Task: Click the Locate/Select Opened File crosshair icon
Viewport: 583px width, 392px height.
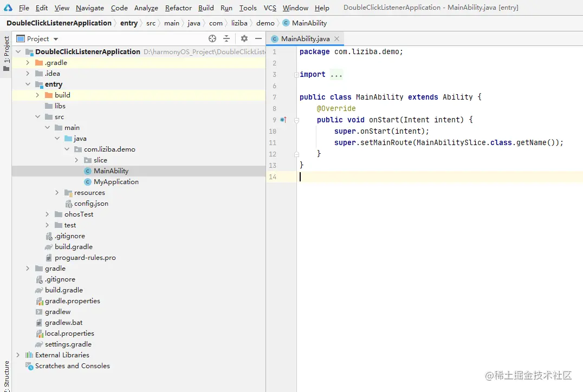Action: (212, 38)
